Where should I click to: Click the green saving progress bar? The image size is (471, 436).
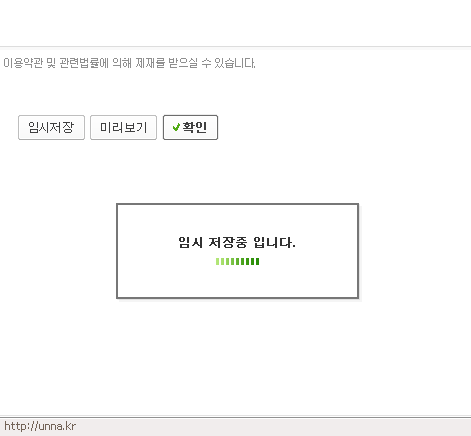coord(237,261)
